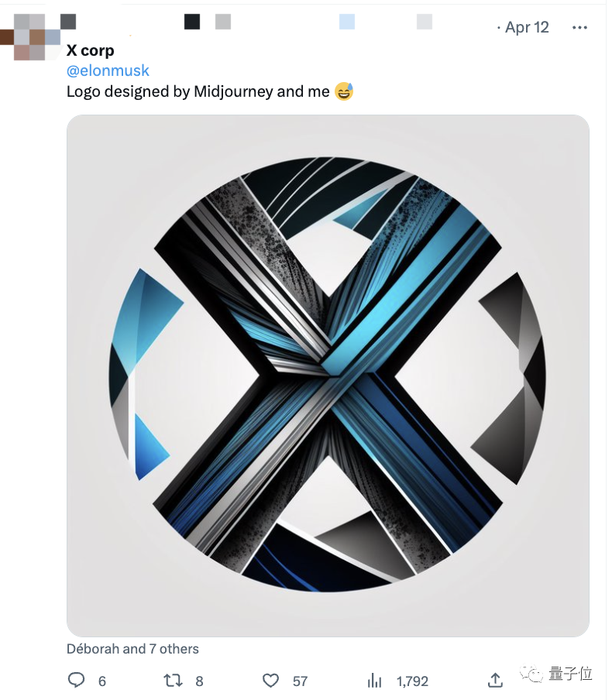
Task: Click the reply count 6
Action: pos(101,681)
